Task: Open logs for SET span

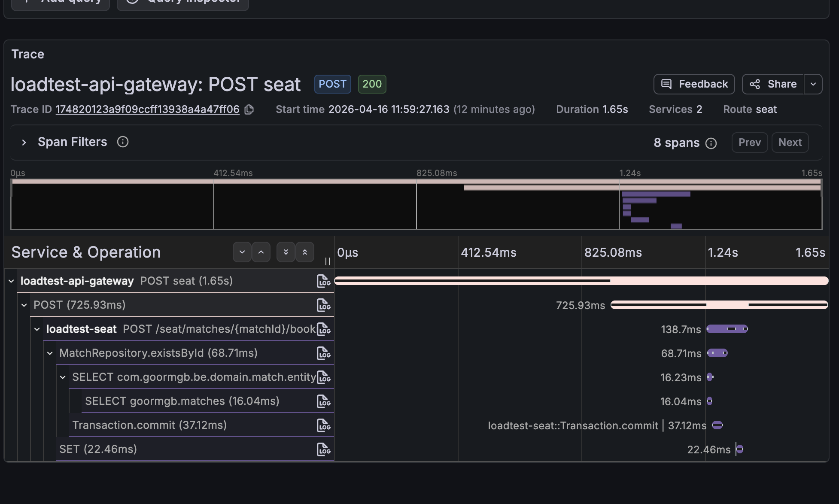Action: click(323, 449)
